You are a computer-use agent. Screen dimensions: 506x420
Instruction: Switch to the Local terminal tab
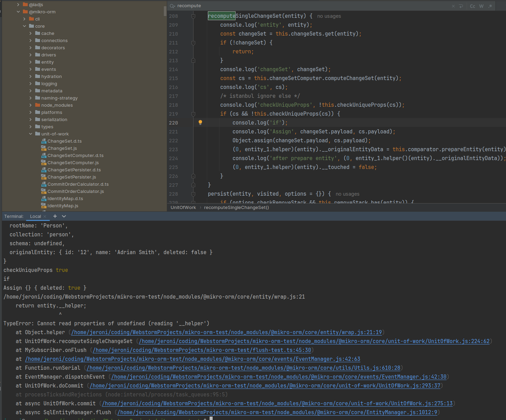point(35,216)
